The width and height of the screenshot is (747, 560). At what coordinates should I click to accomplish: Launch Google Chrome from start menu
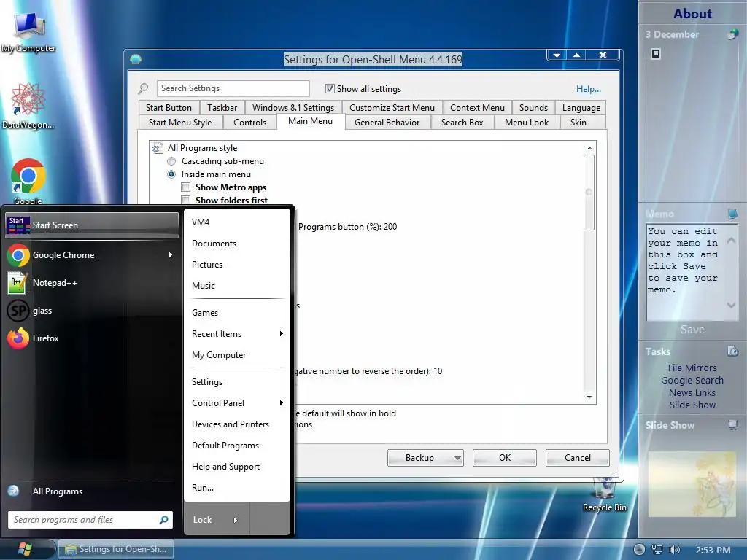coord(90,255)
